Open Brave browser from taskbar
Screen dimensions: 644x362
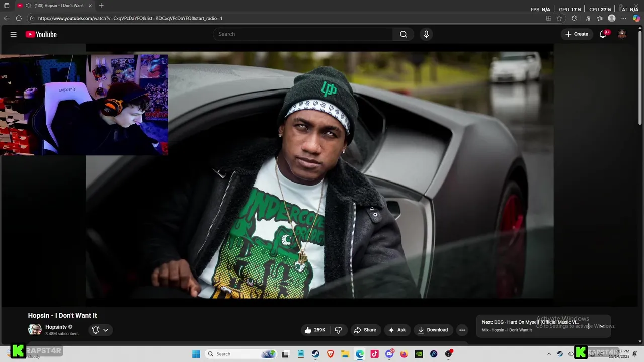coord(330,354)
